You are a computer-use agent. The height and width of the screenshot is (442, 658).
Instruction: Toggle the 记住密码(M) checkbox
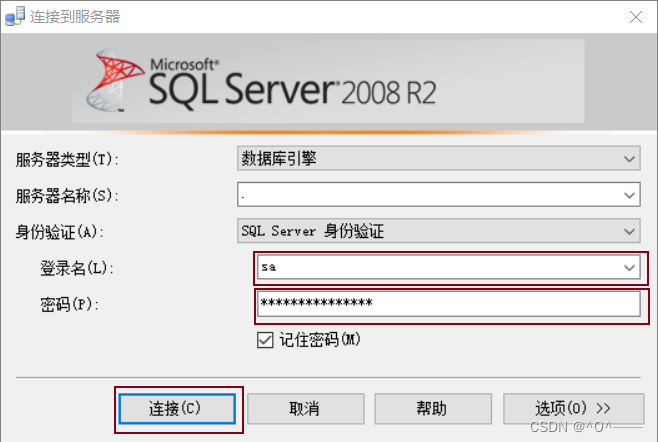(265, 340)
